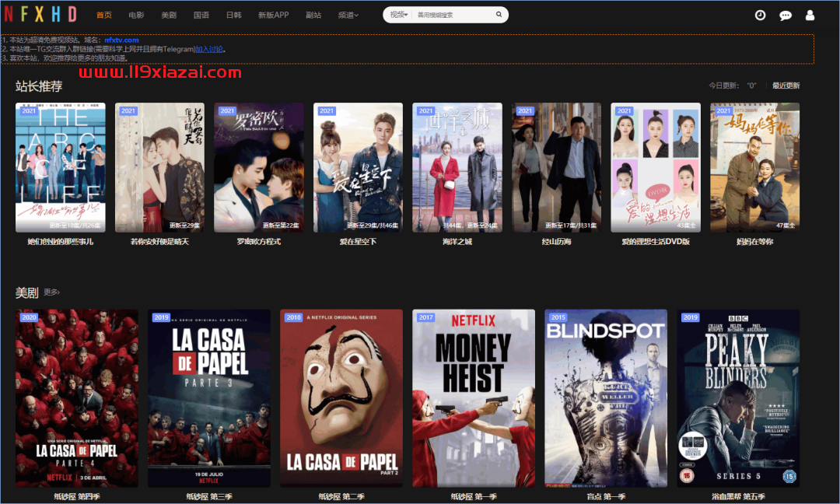The height and width of the screenshot is (504, 840).
Task: Follow the nfxtv.com domain link
Action: pyautogui.click(x=121, y=40)
